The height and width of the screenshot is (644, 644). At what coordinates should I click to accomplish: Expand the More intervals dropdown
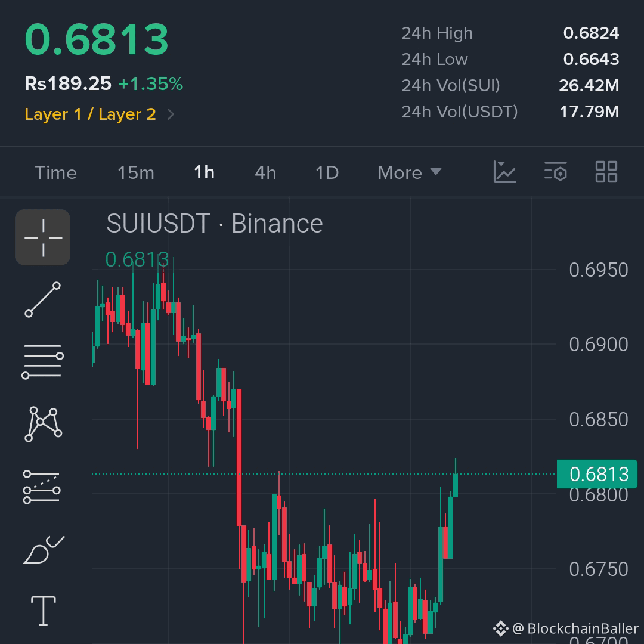click(410, 172)
